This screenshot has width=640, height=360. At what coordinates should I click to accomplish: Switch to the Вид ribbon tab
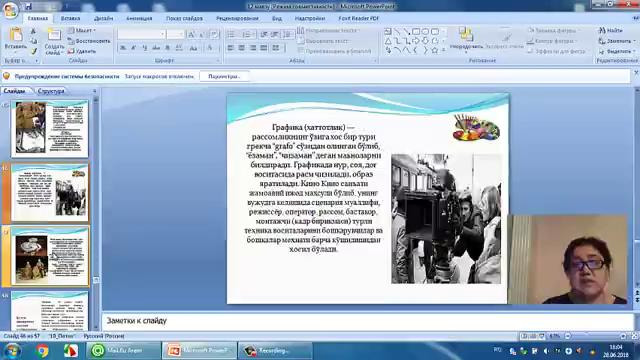pos(277,18)
